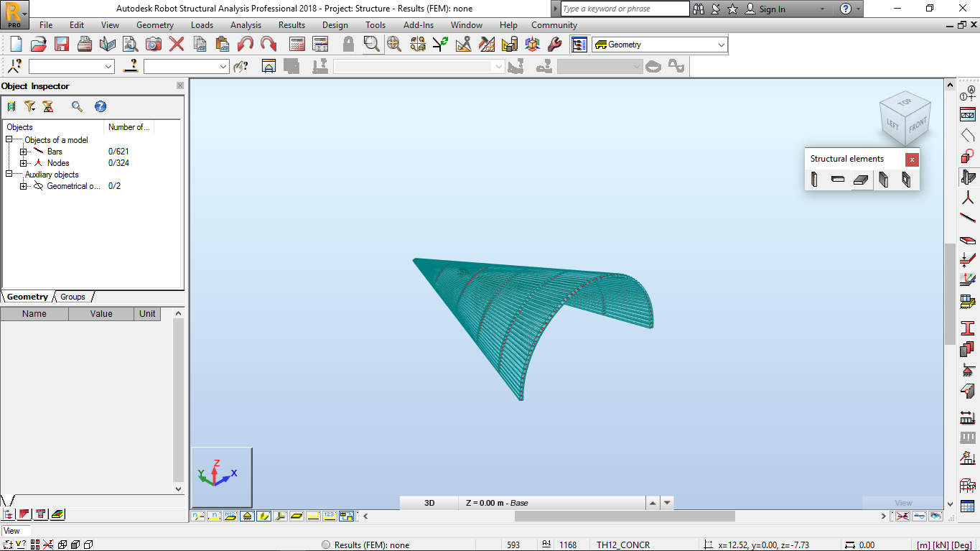Viewport: 980px width, 551px height.
Task: Open the Loads menu
Action: [202, 24]
